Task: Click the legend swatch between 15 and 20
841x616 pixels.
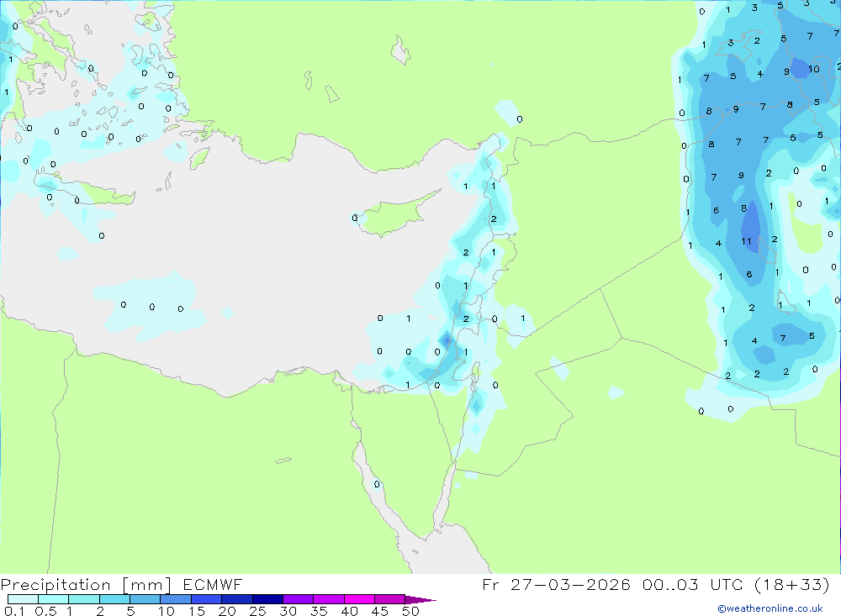Action: [x=207, y=599]
